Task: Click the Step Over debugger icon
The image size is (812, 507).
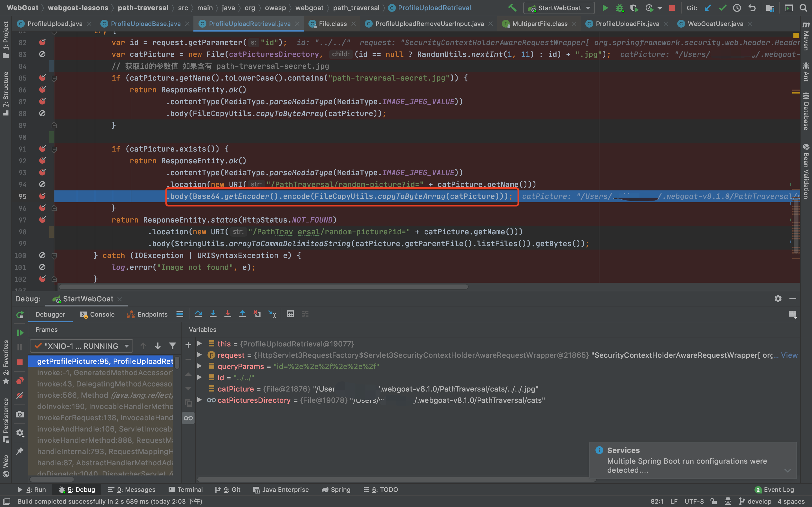Action: 198,314
